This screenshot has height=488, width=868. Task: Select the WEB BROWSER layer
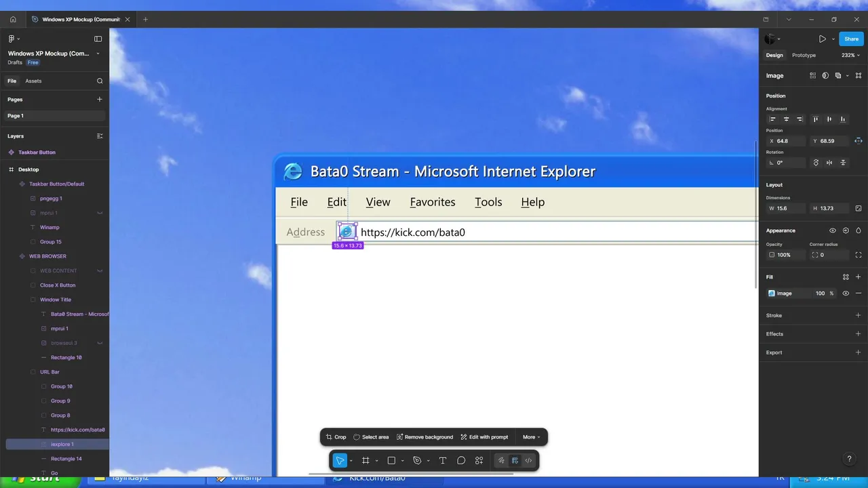pos(47,256)
